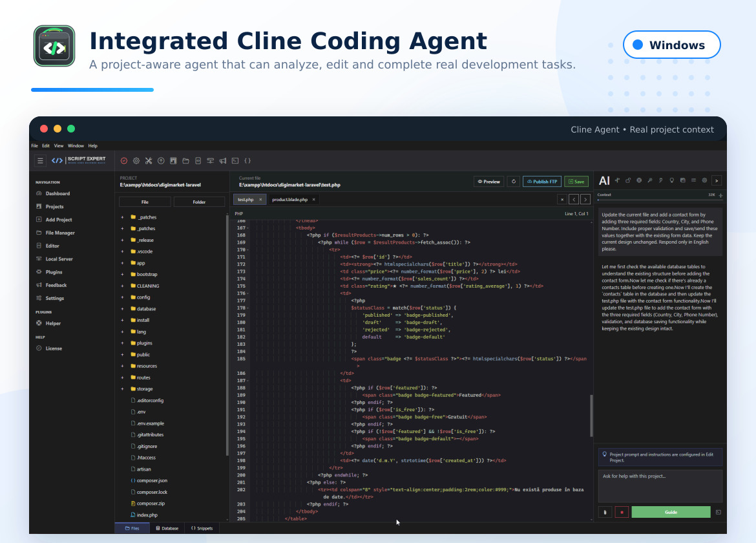This screenshot has width=756, height=543.
Task: Click the AI panel lightbulb icon
Action: tap(671, 180)
